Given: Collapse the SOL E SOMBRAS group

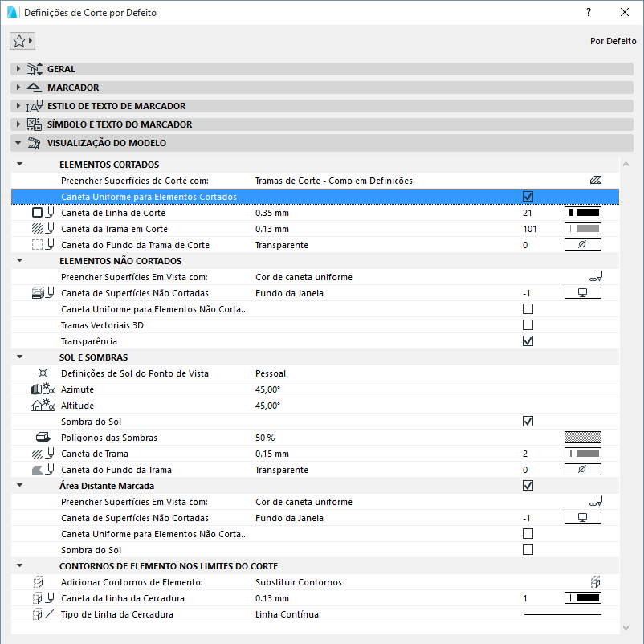Looking at the screenshot, I should (x=20, y=357).
